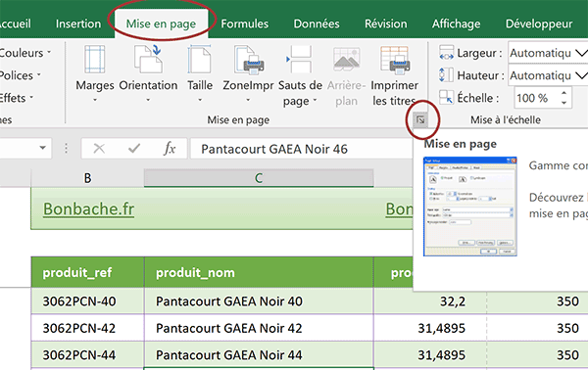
Task: Expand the Name Box dropdown arrow
Action: click(x=43, y=148)
